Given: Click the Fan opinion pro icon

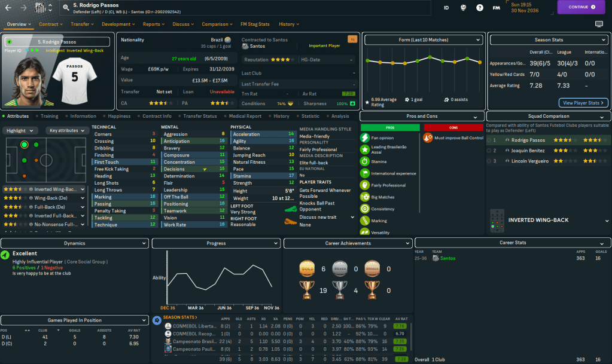Looking at the screenshot, I should [365, 137].
